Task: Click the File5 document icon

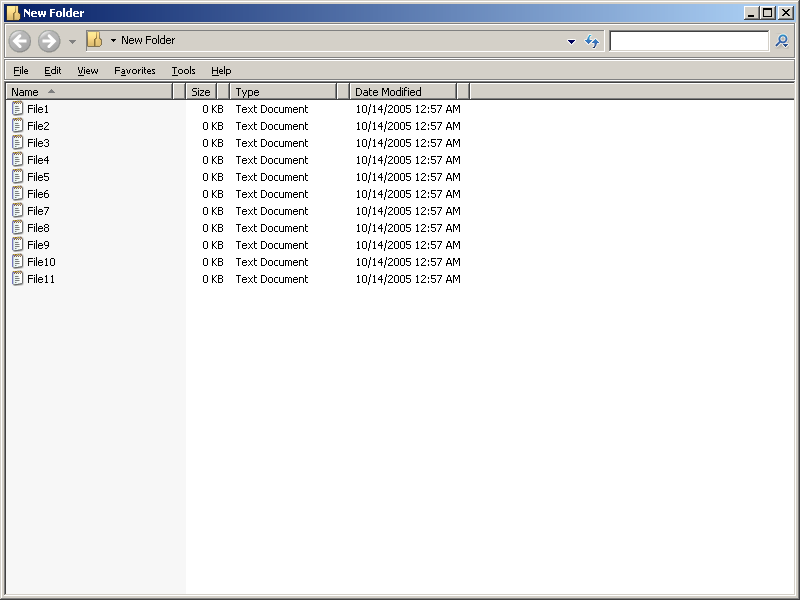Action: (17, 176)
